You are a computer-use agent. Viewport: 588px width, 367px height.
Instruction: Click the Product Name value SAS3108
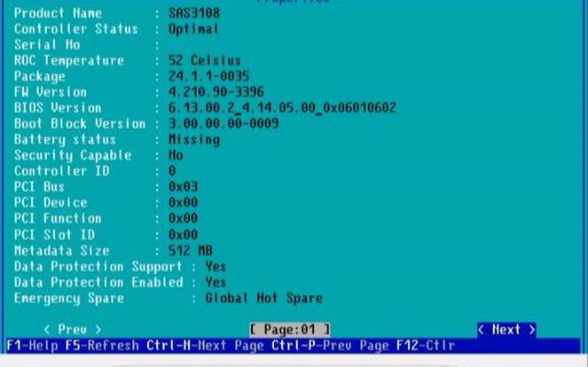[x=194, y=13]
